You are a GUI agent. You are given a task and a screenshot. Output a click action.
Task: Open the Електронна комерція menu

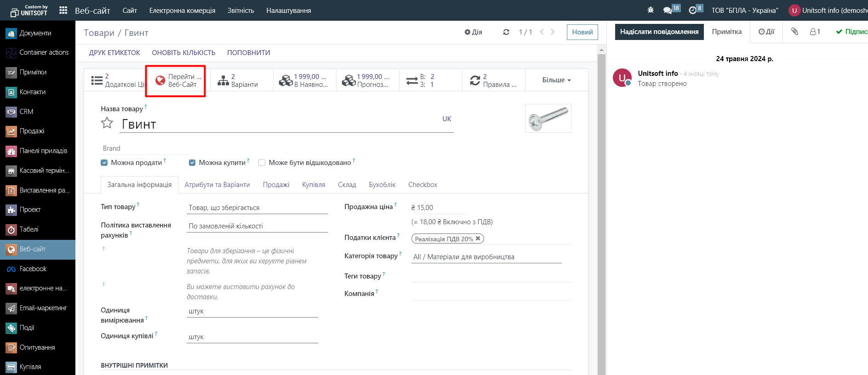[182, 10]
